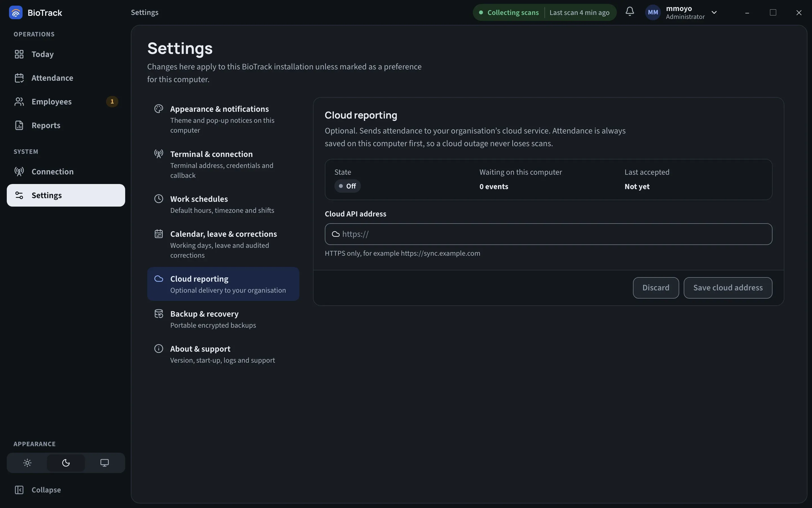Click the calendar icon for Calendar, leave & corrections
Image resolution: width=812 pixels, height=508 pixels.
point(159,233)
